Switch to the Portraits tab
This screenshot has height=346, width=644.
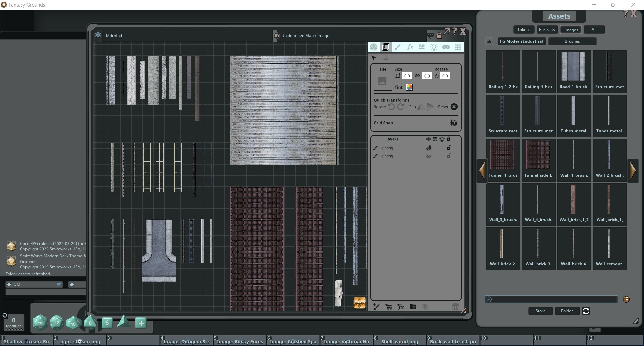coord(547,30)
